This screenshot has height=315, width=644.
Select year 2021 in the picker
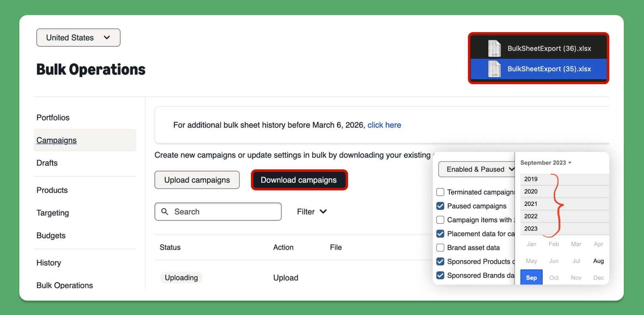[x=565, y=204]
